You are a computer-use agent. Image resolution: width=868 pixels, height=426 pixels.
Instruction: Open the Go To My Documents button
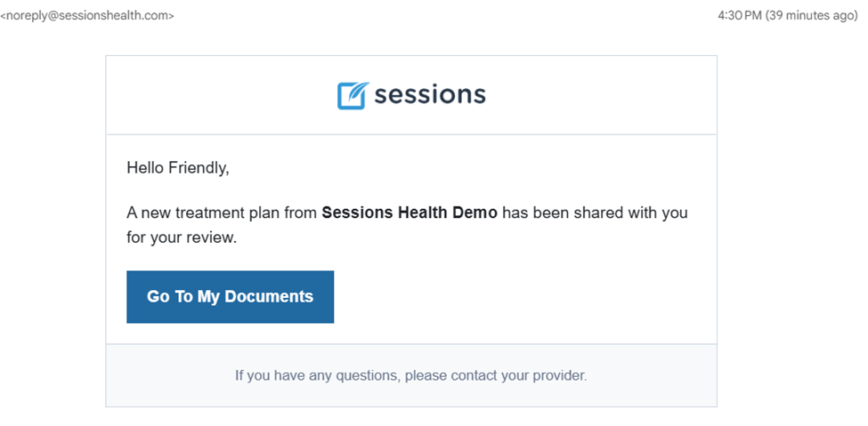click(231, 296)
